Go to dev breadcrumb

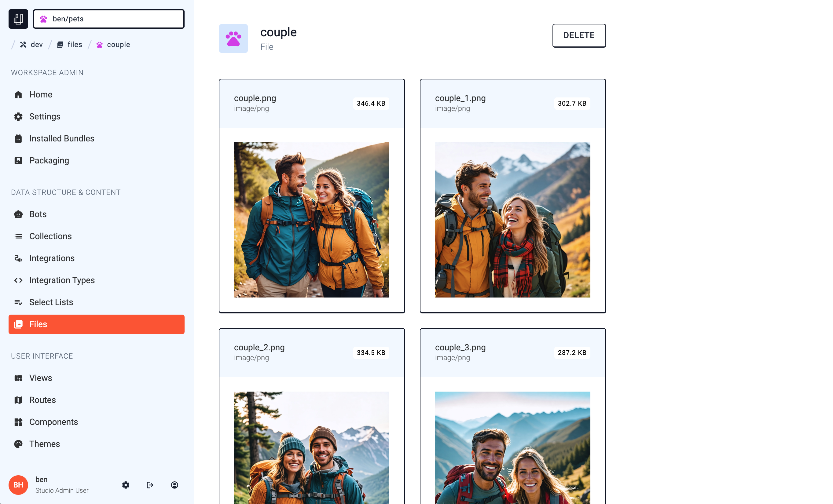pos(37,45)
